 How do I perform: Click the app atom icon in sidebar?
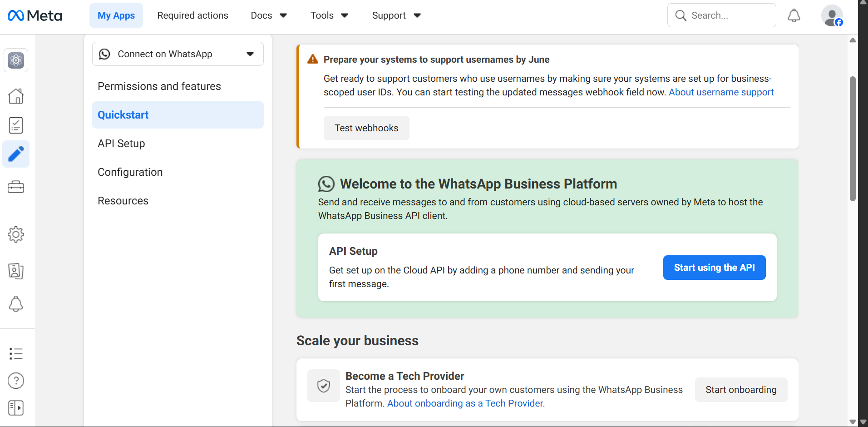(x=16, y=60)
